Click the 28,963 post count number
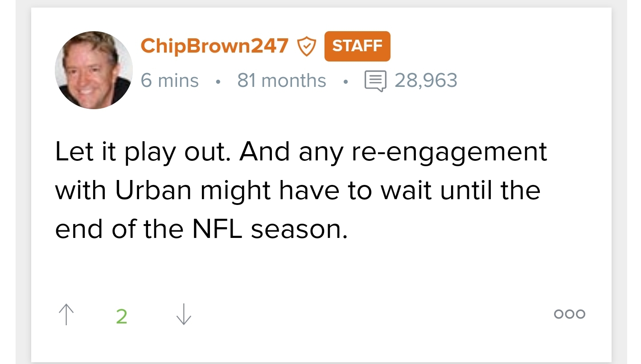 [426, 81]
